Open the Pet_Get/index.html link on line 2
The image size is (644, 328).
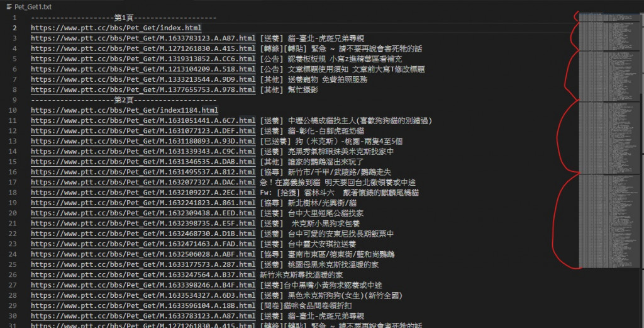tap(116, 28)
